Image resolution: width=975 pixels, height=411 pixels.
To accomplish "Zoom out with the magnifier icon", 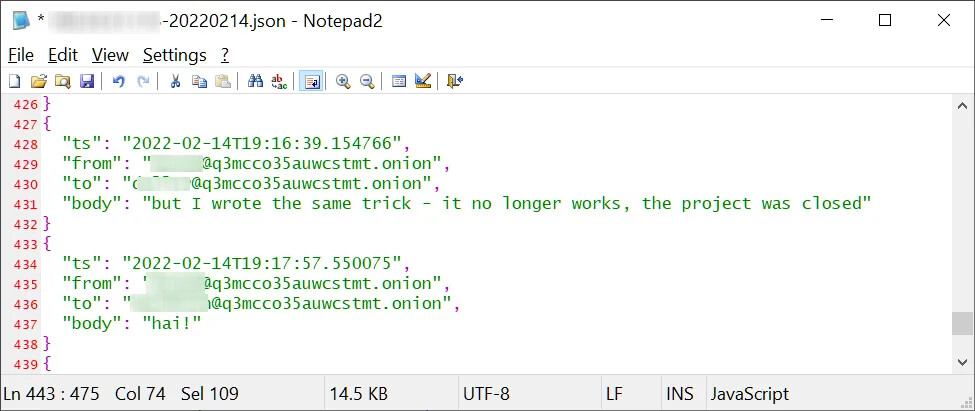I will 367,81.
